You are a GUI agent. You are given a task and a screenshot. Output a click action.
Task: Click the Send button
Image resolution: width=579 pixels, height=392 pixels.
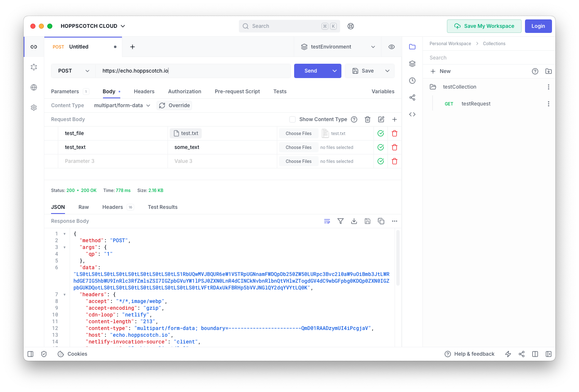point(311,71)
